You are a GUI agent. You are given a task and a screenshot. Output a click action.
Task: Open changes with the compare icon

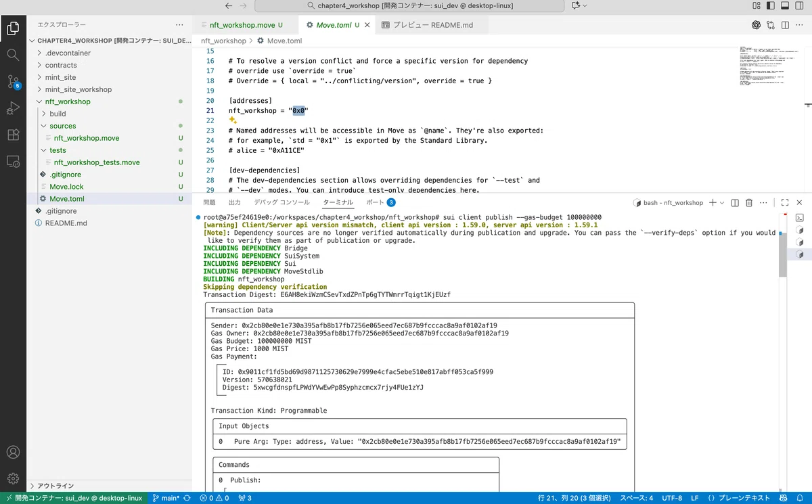coord(771,25)
